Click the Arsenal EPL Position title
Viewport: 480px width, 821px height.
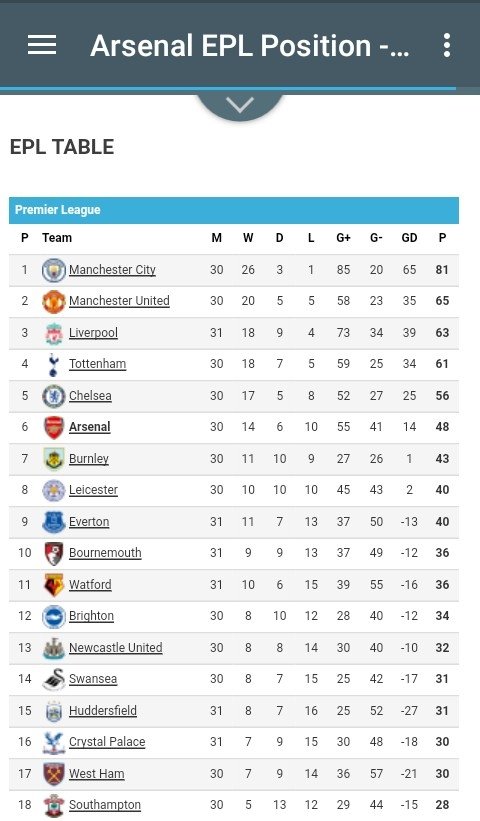coord(250,46)
